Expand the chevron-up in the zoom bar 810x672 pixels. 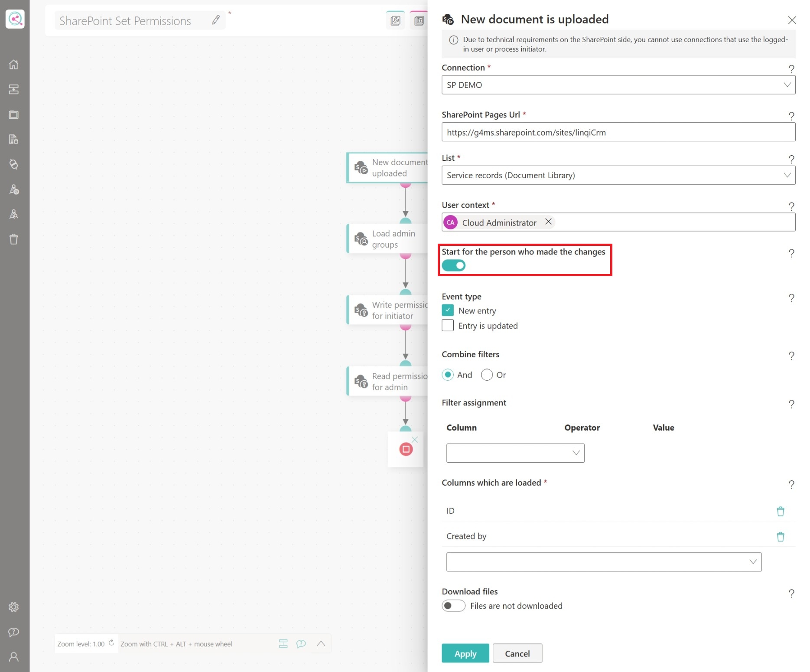[x=321, y=644]
